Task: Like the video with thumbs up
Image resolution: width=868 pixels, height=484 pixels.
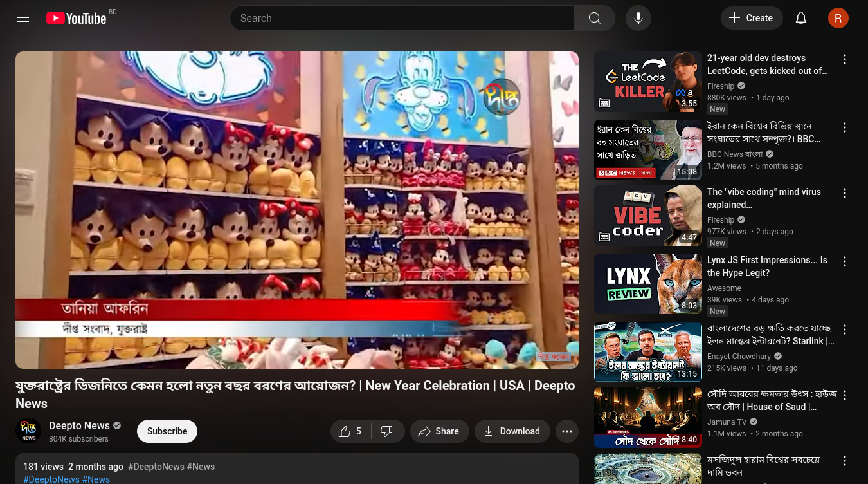Action: [351, 431]
